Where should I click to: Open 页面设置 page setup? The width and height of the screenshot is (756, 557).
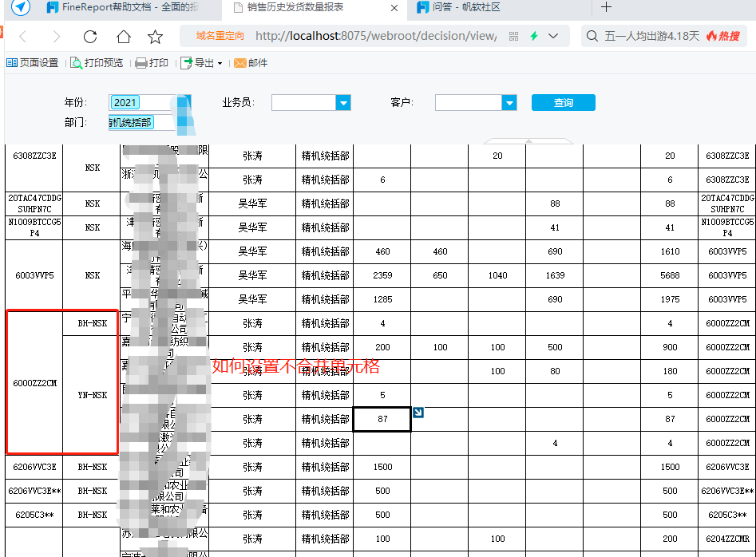pos(33,63)
